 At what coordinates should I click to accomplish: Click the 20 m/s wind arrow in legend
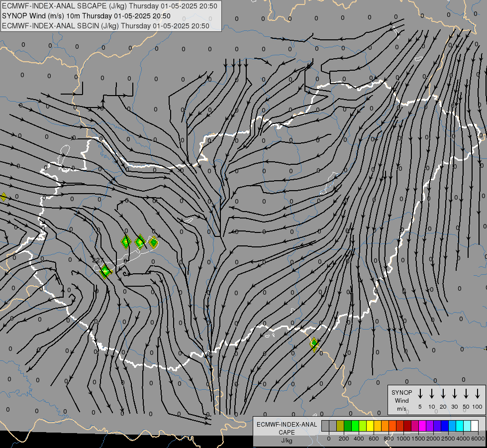point(443,394)
